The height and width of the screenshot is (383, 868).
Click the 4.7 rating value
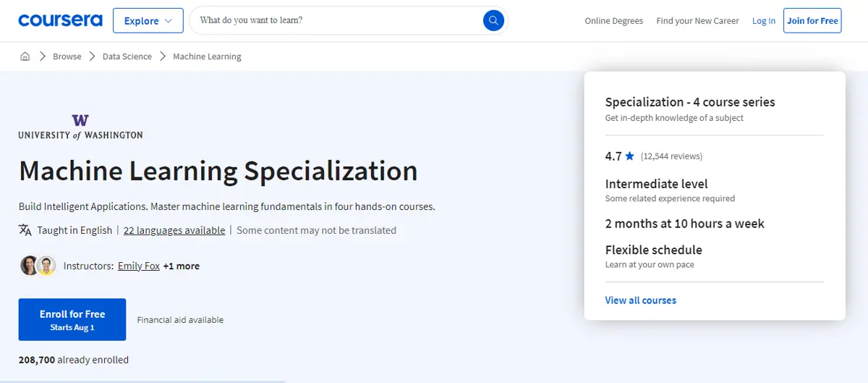coord(613,156)
